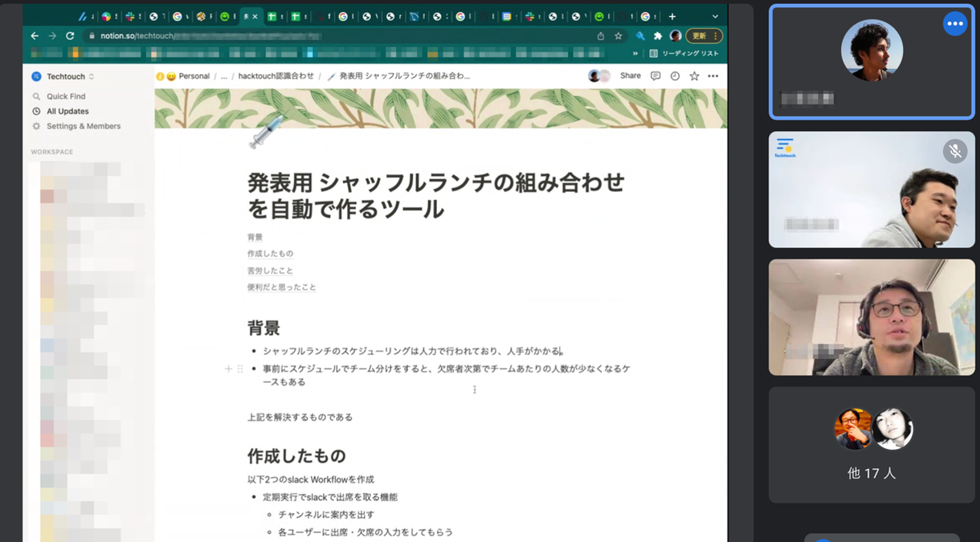
Task: Click the browser forward arrow
Action: click(x=52, y=36)
